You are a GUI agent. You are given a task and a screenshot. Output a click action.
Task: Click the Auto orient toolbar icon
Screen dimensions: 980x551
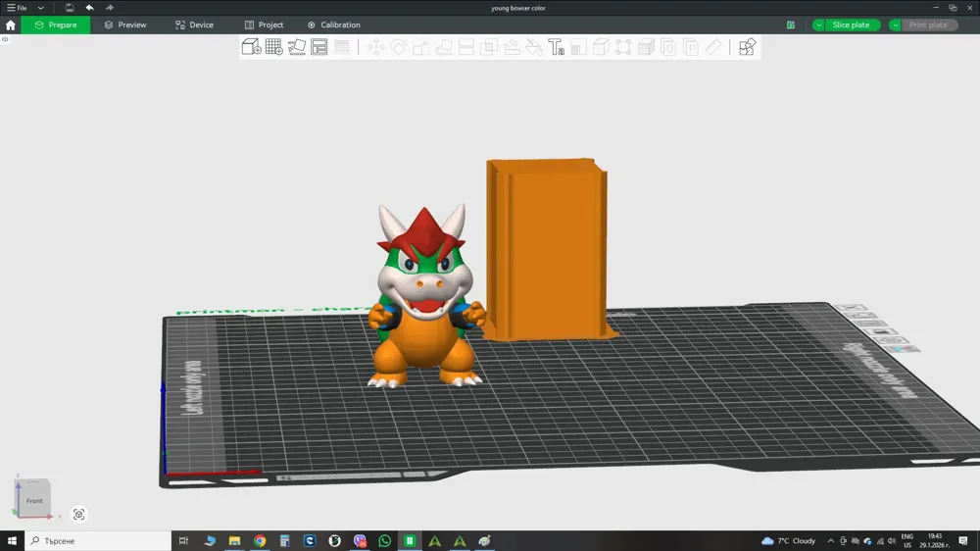point(297,47)
